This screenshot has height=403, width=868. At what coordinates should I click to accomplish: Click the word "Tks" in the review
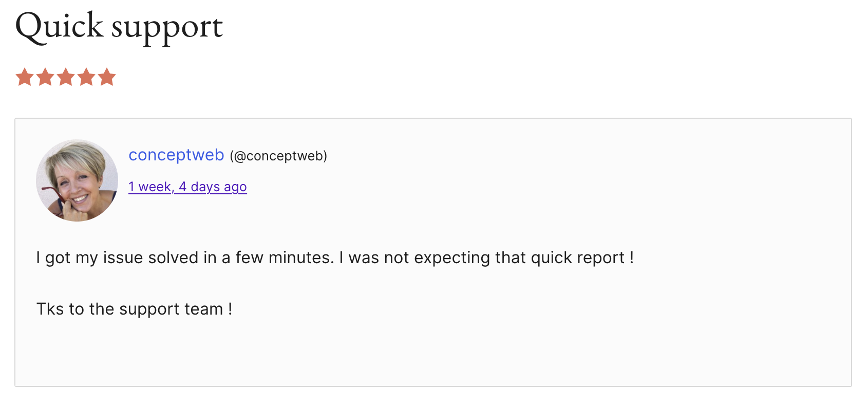50,309
